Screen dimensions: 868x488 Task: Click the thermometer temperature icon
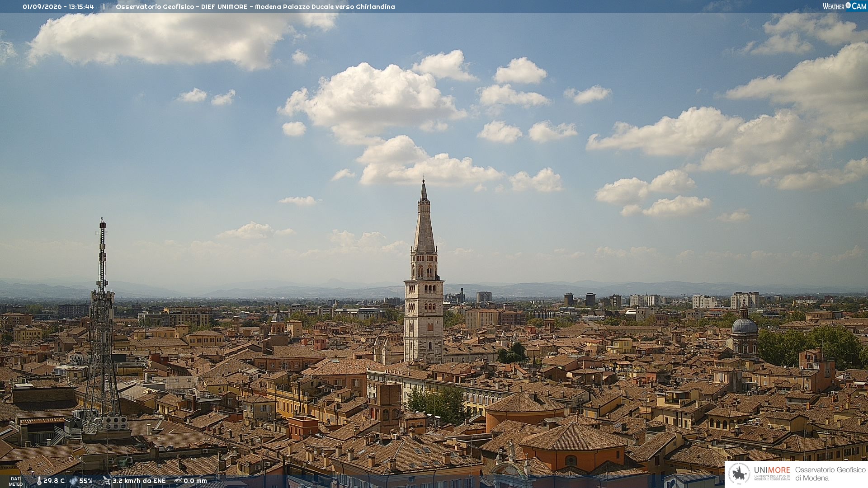click(39, 481)
